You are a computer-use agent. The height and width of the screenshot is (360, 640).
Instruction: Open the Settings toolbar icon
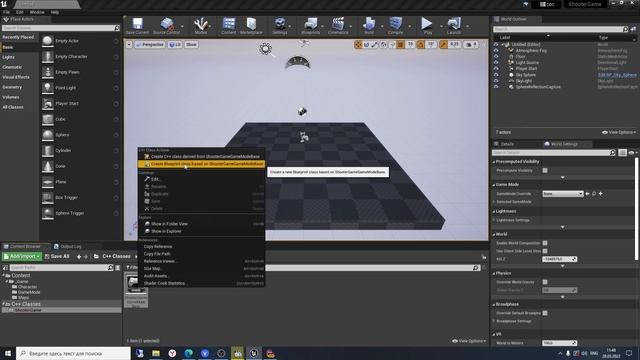point(280,26)
